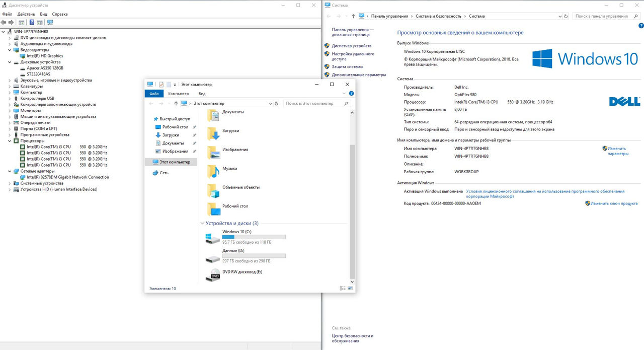This screenshot has height=350, width=644.
Task: Go up one level with the Explorer up arrow
Action: (176, 103)
